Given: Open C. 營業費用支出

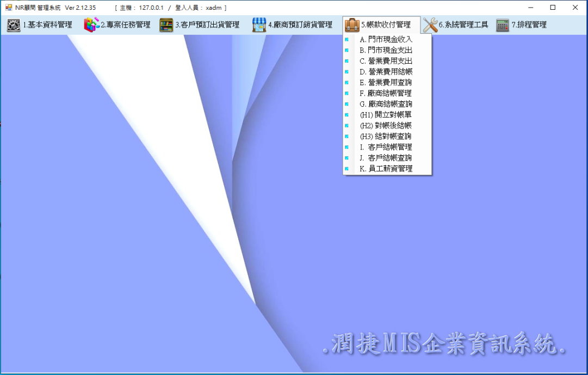Looking at the screenshot, I should 386,61.
